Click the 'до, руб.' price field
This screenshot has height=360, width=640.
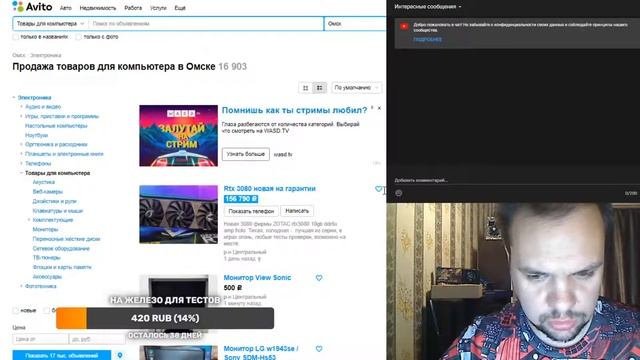[97, 339]
